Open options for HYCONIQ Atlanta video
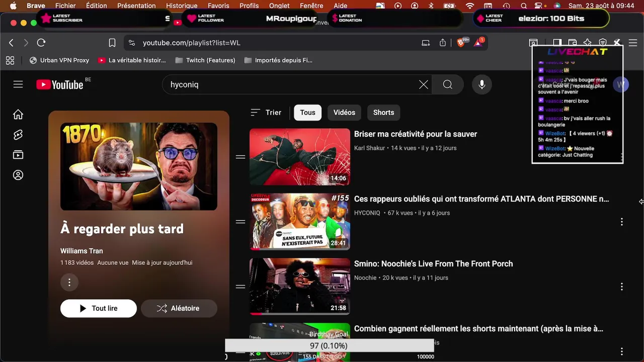Viewport: 644px width, 362px height. tap(622, 222)
